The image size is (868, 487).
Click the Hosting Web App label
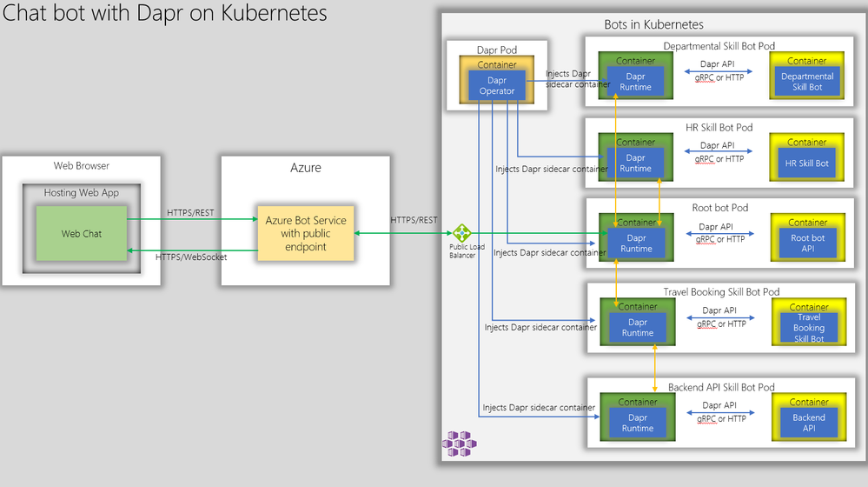82,193
